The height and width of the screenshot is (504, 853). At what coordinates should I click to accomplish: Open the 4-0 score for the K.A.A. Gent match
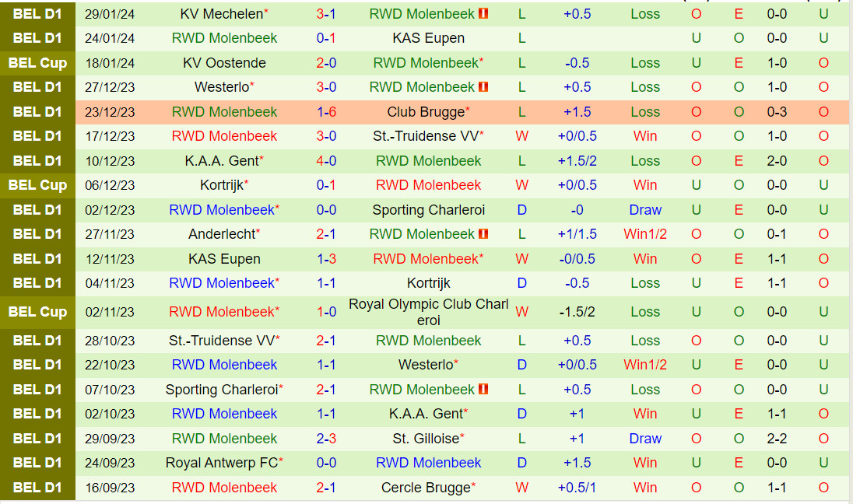[x=326, y=161]
